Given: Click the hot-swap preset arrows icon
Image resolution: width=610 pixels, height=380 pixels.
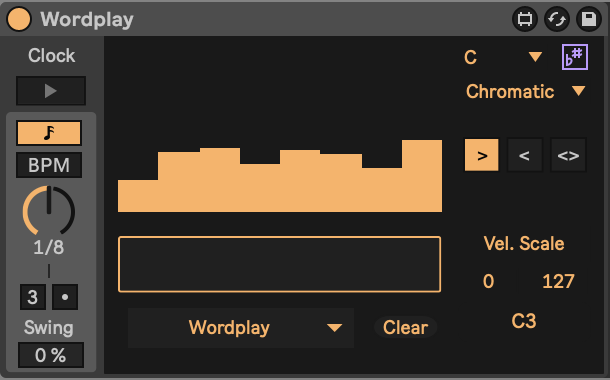Looking at the screenshot, I should tap(557, 19).
